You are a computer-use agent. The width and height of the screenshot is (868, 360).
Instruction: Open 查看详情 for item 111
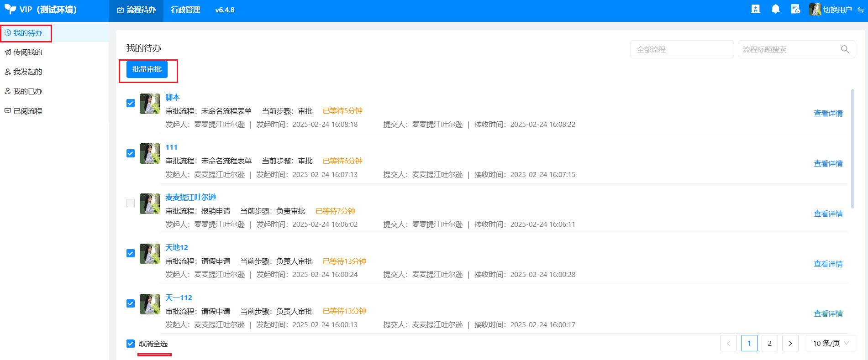coord(828,163)
